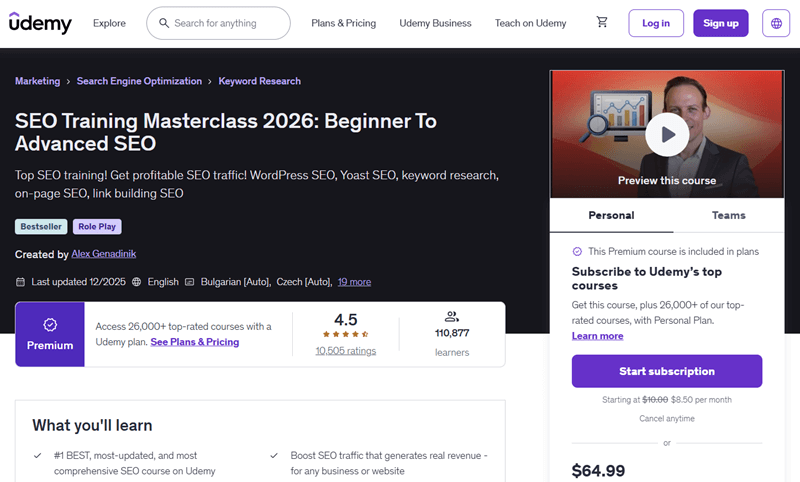Focus the Search for anything field
Viewport: 800px width, 482px height.
218,23
